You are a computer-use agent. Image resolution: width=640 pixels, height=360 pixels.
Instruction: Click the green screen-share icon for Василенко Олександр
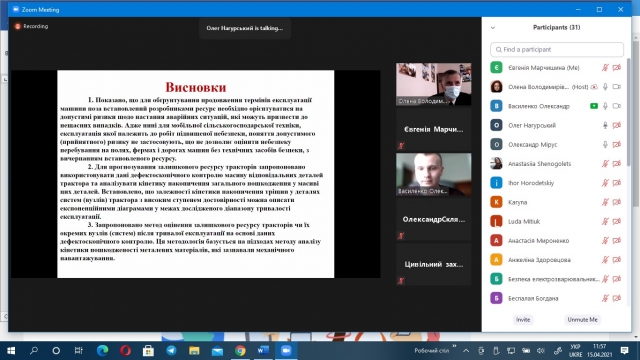tap(594, 106)
